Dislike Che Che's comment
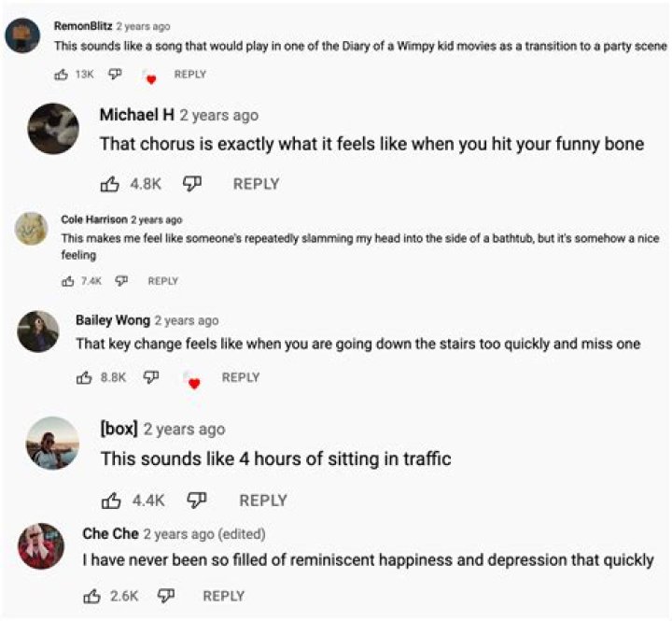672x621 pixels. (x=166, y=595)
